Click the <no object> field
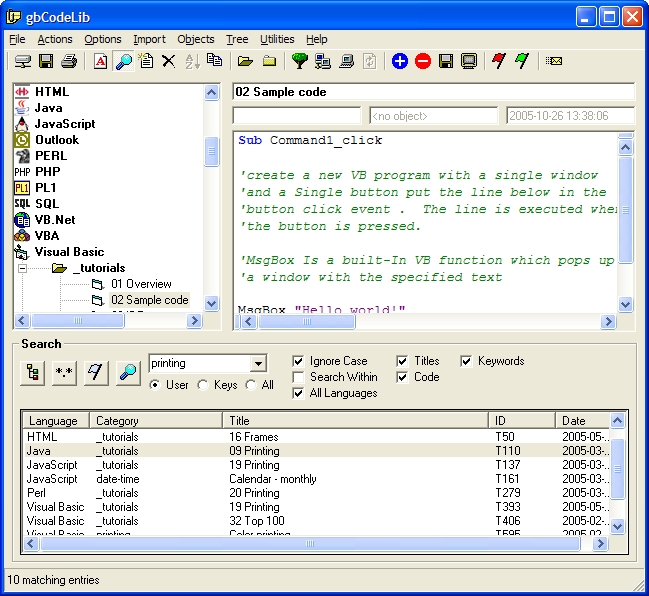Screen dimensions: 649x596 (433, 116)
